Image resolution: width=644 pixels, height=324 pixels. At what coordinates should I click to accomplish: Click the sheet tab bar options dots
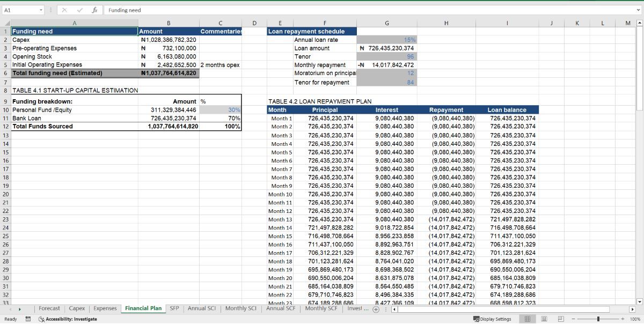tap(385, 309)
